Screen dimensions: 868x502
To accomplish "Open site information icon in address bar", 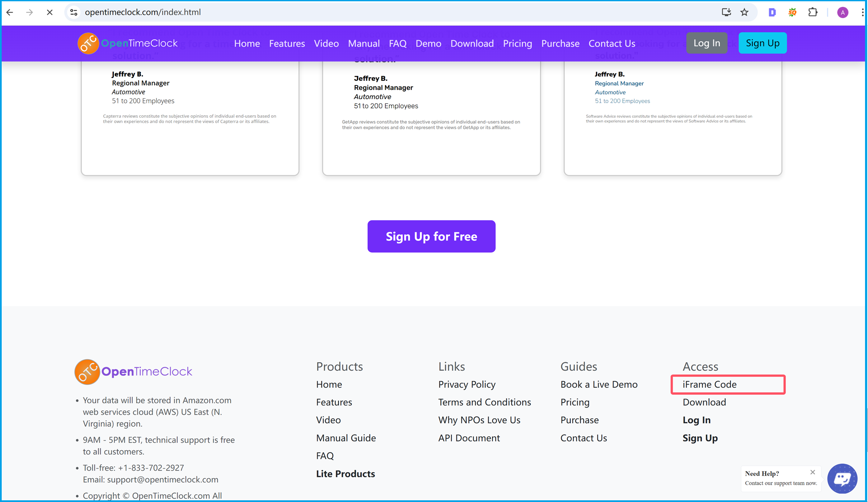I will click(x=74, y=12).
